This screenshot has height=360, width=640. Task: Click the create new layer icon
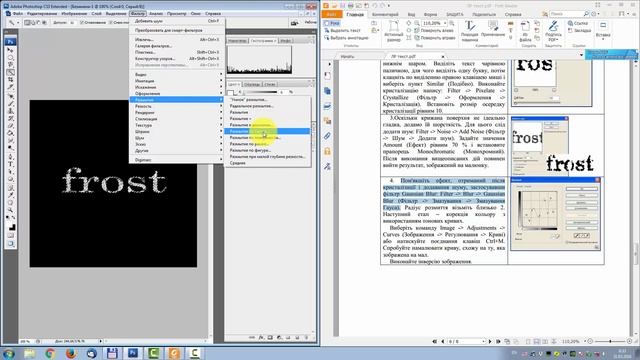coord(297,338)
